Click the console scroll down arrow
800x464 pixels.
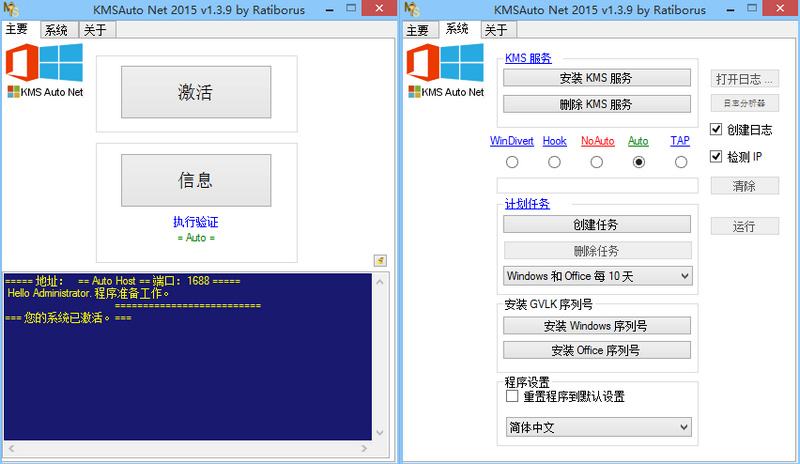[380, 432]
